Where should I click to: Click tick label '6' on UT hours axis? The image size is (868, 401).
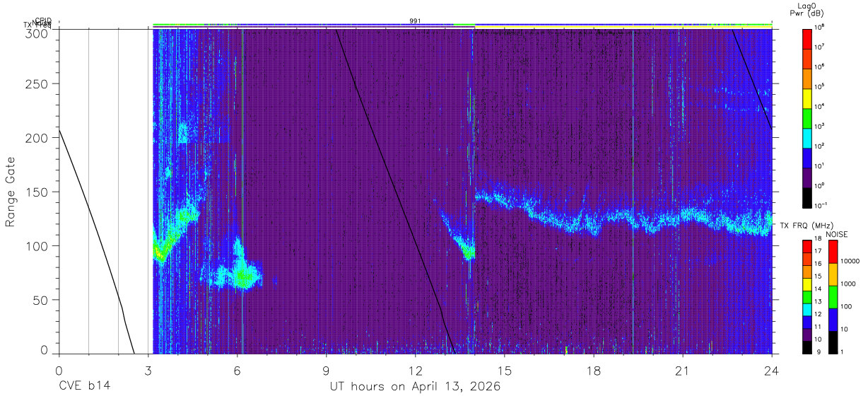point(237,371)
